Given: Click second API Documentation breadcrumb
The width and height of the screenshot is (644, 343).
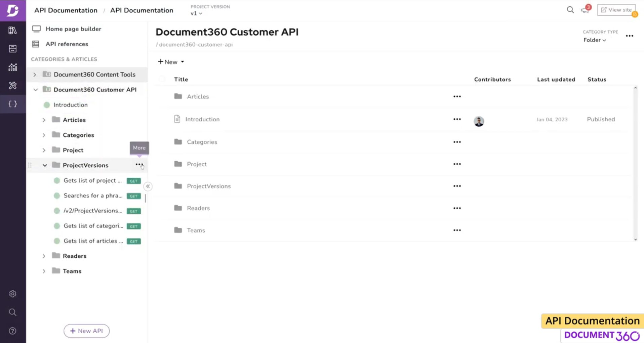Looking at the screenshot, I should pos(142,10).
